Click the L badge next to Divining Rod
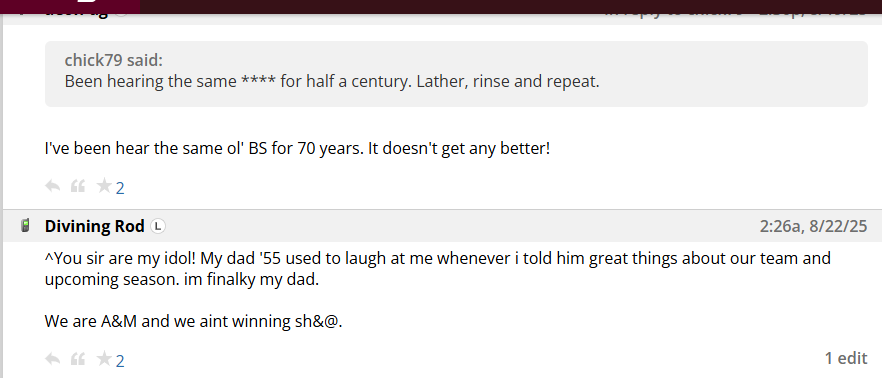 pos(159,226)
